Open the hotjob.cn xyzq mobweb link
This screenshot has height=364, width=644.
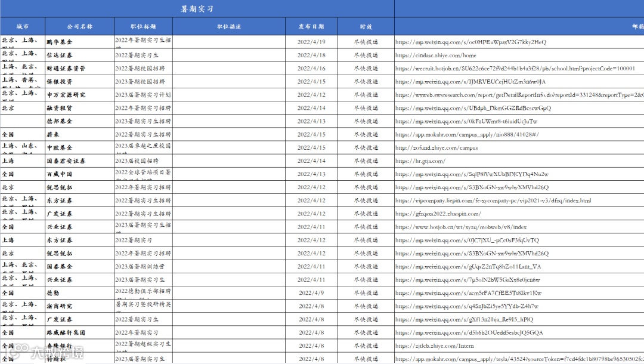461,227
